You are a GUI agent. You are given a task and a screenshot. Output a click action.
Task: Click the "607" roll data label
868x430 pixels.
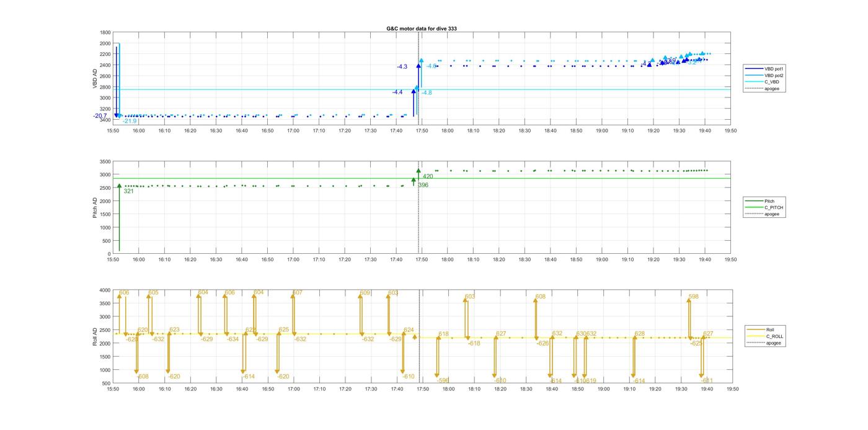point(297,292)
